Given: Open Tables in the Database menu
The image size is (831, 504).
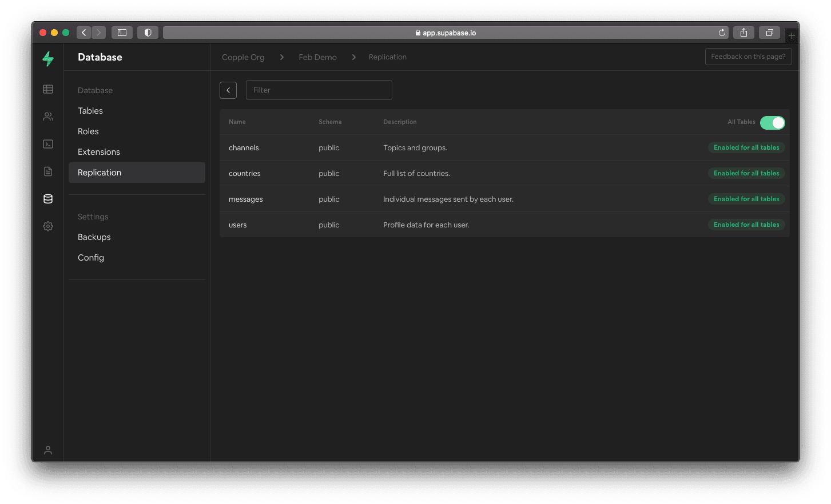Looking at the screenshot, I should tap(90, 111).
